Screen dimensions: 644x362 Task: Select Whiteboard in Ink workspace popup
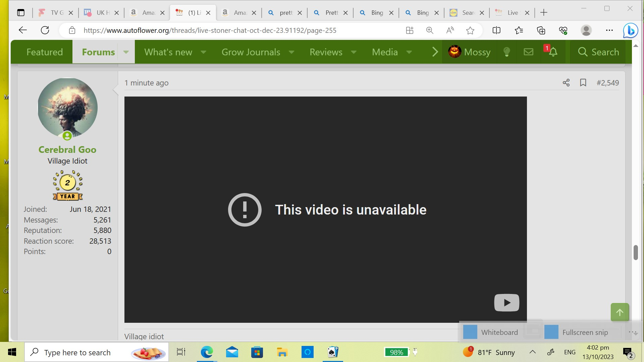tap(491, 332)
